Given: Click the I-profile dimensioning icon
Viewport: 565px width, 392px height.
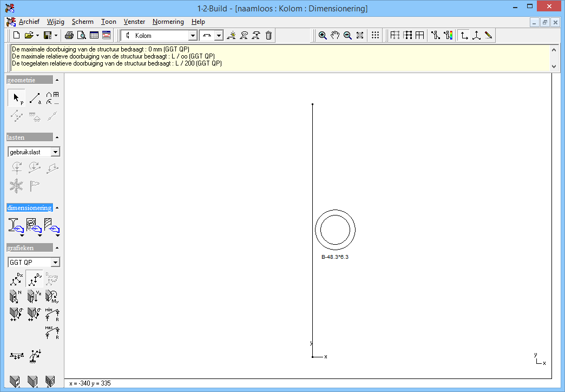Looking at the screenshot, I should [x=15, y=226].
